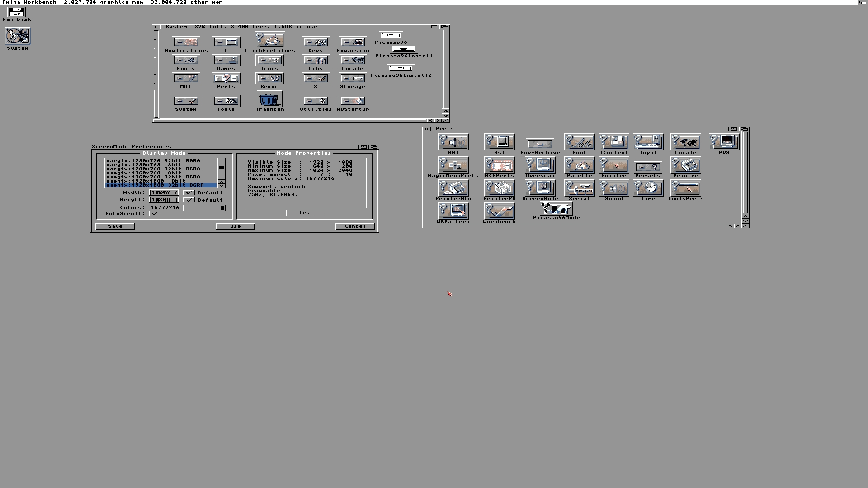Open the ScreenMode prefs icon

click(x=540, y=188)
